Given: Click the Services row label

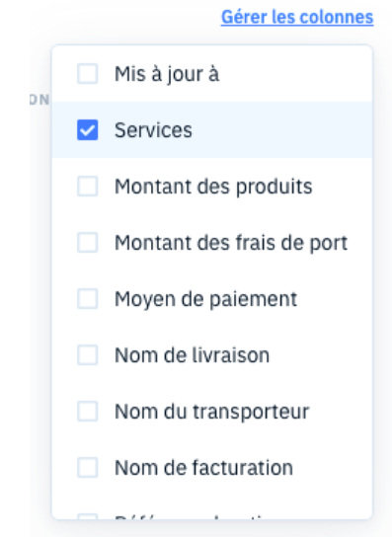Looking at the screenshot, I should pyautogui.click(x=153, y=130).
